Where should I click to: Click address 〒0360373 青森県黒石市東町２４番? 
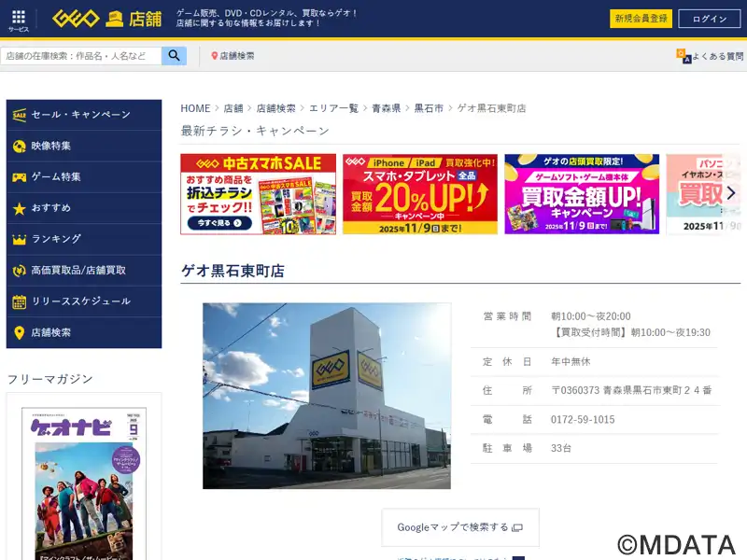coord(631,390)
